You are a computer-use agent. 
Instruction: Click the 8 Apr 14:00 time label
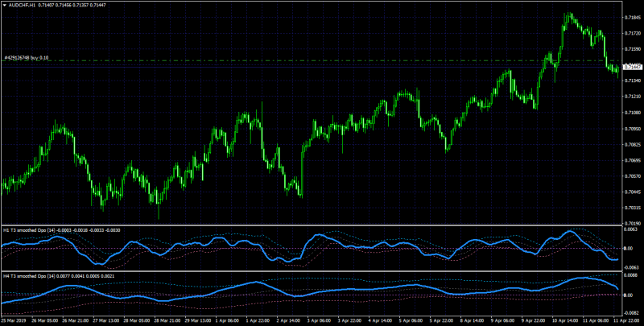(x=472, y=320)
